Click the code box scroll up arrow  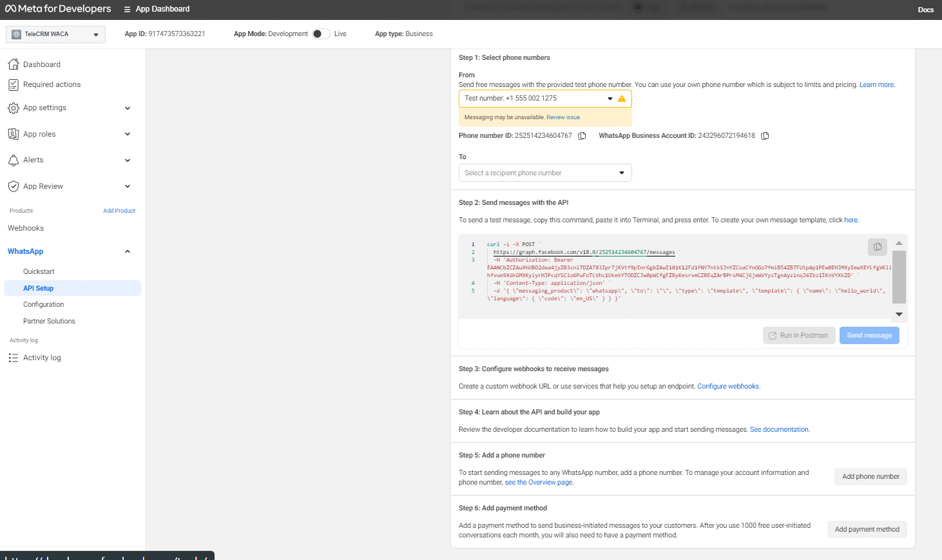tap(899, 243)
